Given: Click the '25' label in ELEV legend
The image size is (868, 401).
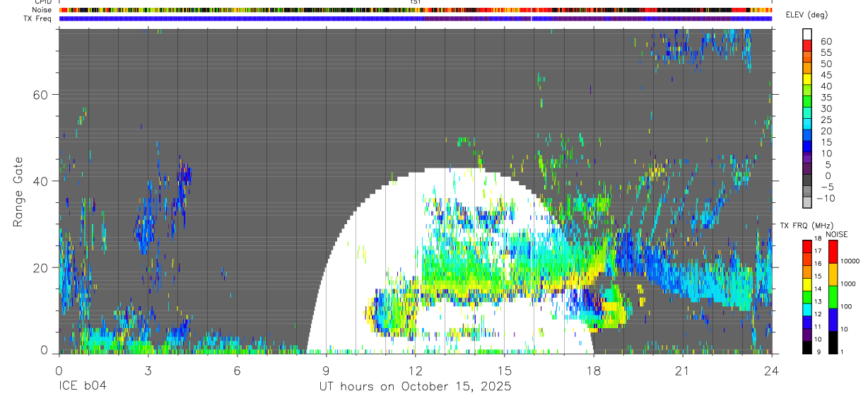Looking at the screenshot, I should [x=826, y=120].
